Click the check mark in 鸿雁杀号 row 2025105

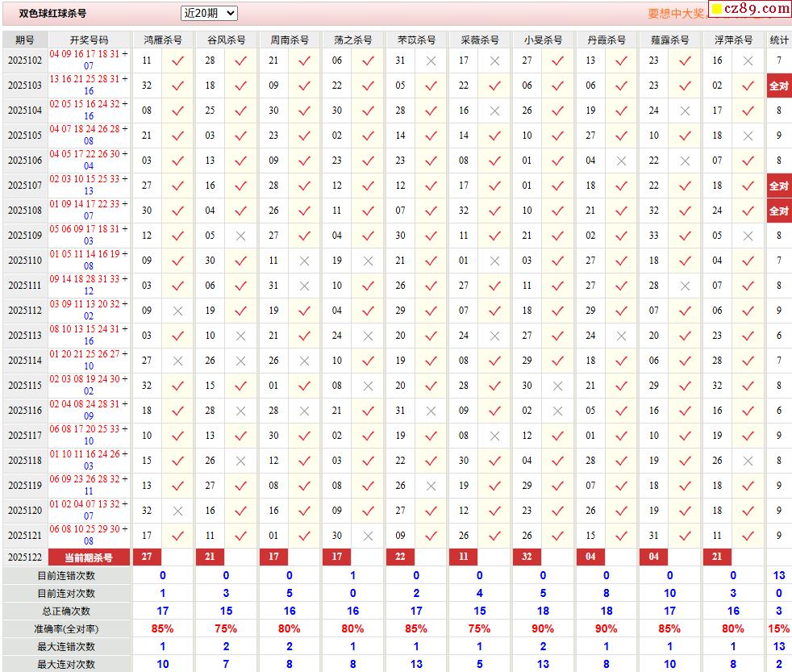pyautogui.click(x=178, y=136)
